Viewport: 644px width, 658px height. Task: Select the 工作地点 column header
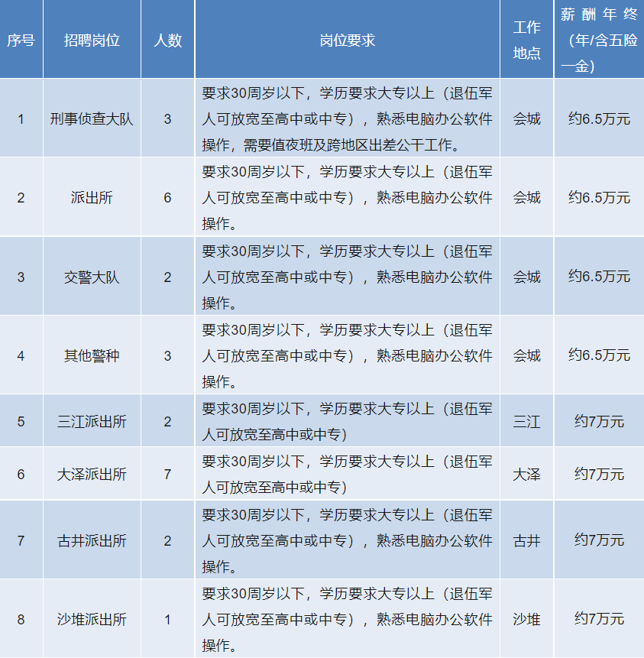[526, 41]
